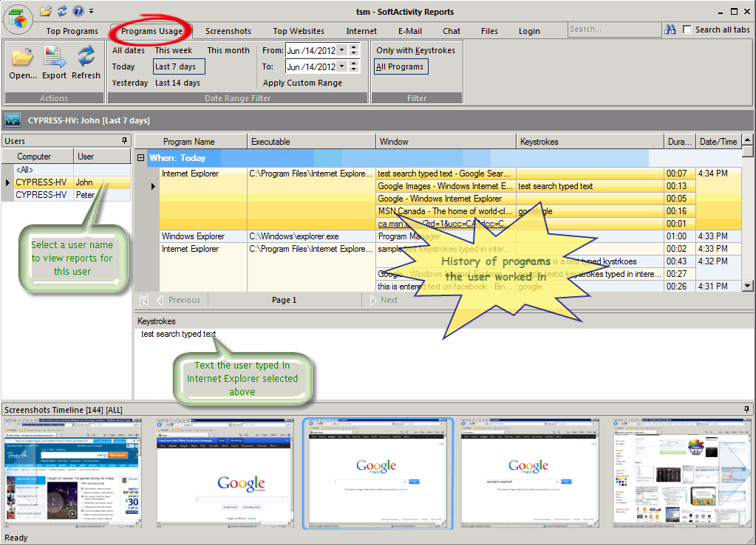The image size is (756, 545).
Task: Open the SoftActivity application orb menu
Action: tap(18, 19)
